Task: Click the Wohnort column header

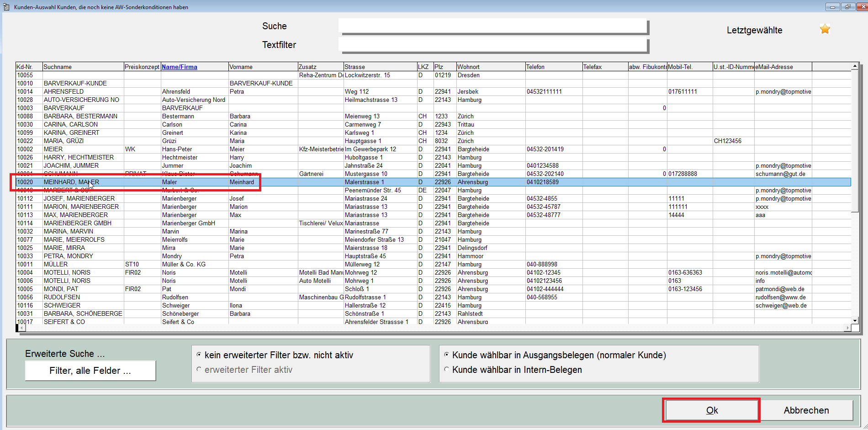Action: coord(491,67)
